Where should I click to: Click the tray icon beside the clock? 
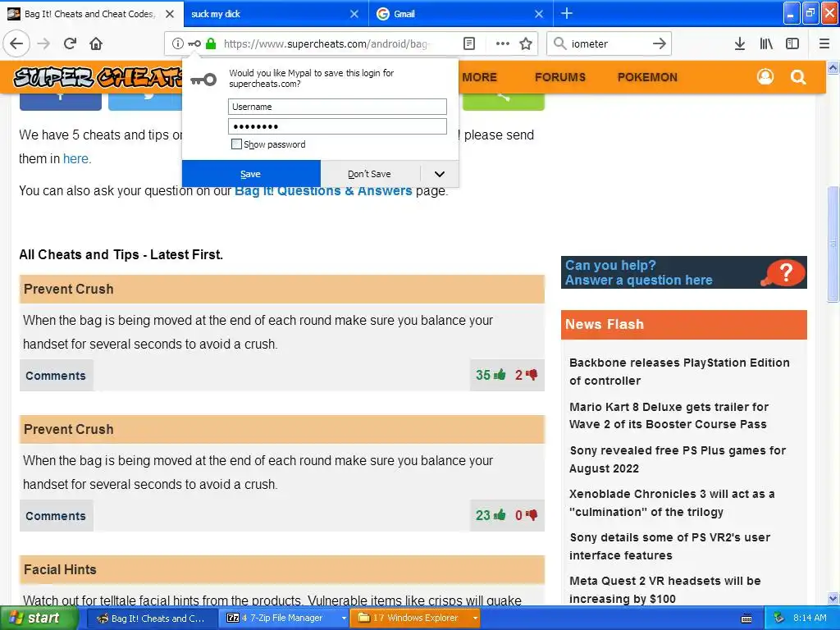(779, 619)
